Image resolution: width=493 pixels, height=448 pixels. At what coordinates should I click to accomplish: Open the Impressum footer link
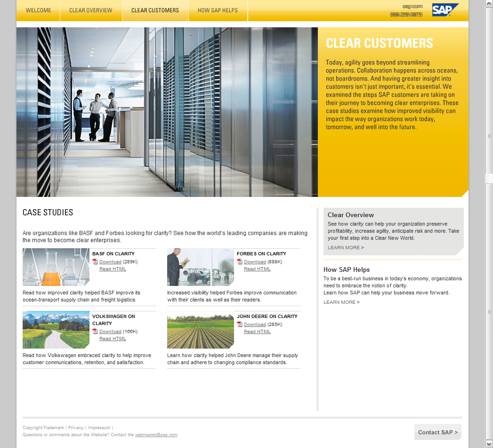point(99,428)
